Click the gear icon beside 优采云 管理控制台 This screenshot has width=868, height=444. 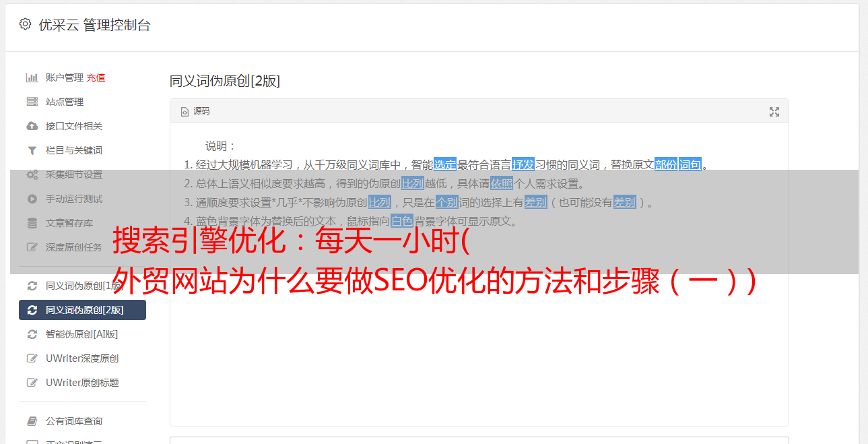pyautogui.click(x=25, y=24)
